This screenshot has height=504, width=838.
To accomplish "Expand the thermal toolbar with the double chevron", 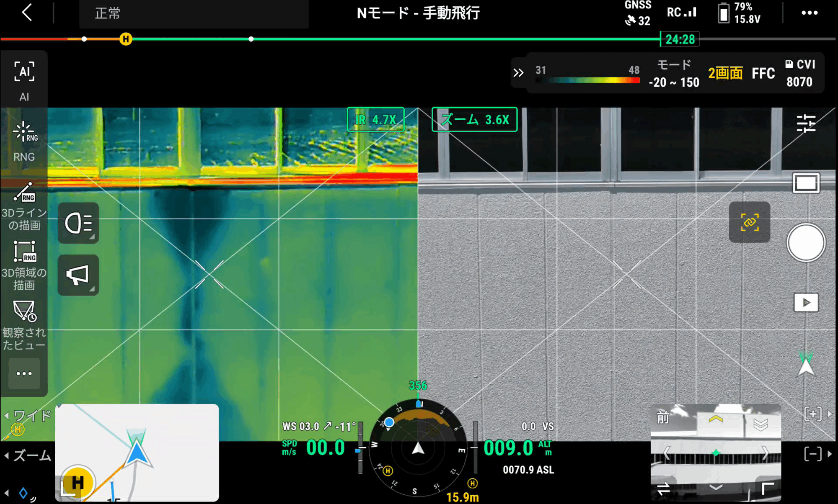I will tap(518, 73).
